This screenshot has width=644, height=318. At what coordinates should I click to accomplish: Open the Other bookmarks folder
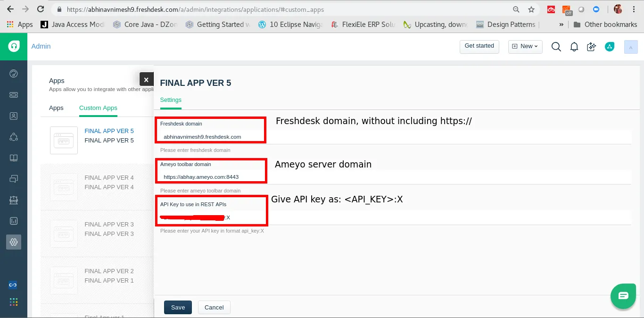click(605, 25)
